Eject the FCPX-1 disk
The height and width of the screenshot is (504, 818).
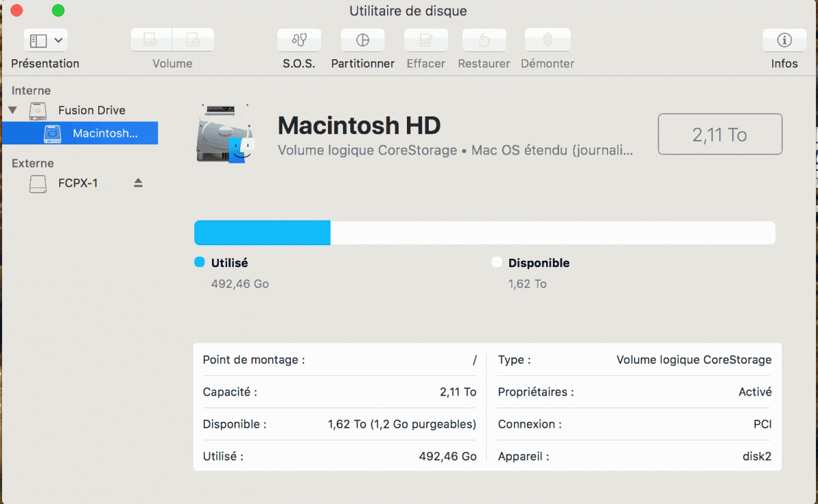click(138, 183)
